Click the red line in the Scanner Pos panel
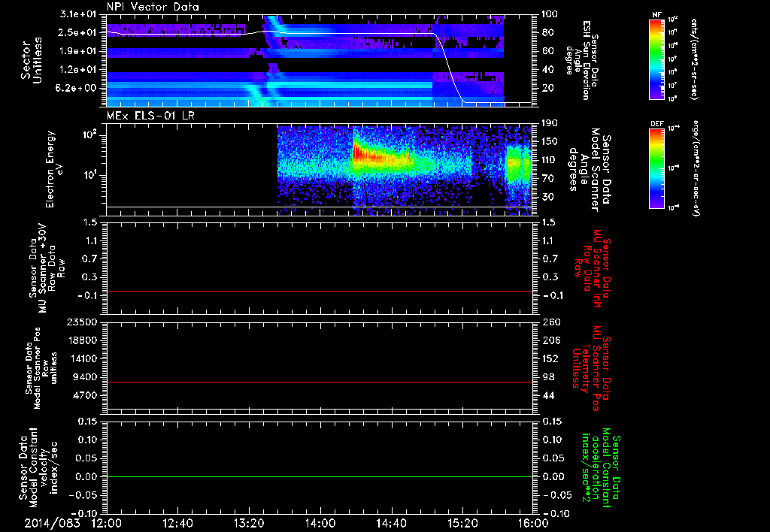770x532 pixels. 320,382
